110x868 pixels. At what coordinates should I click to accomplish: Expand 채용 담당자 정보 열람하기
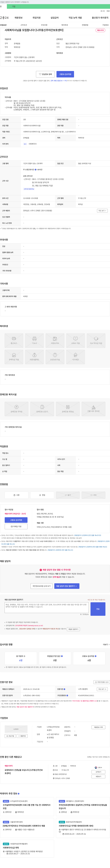(x=67, y=586)
